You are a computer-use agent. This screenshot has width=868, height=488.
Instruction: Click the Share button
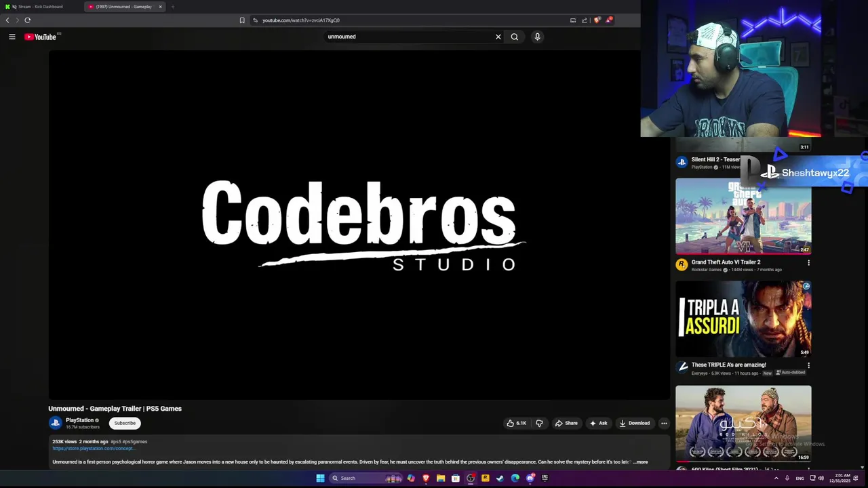(566, 423)
